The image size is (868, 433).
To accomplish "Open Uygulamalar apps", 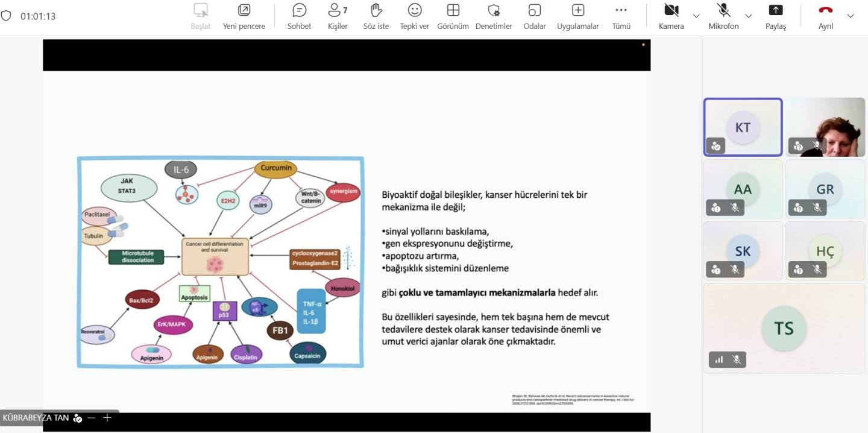I will pos(578,17).
